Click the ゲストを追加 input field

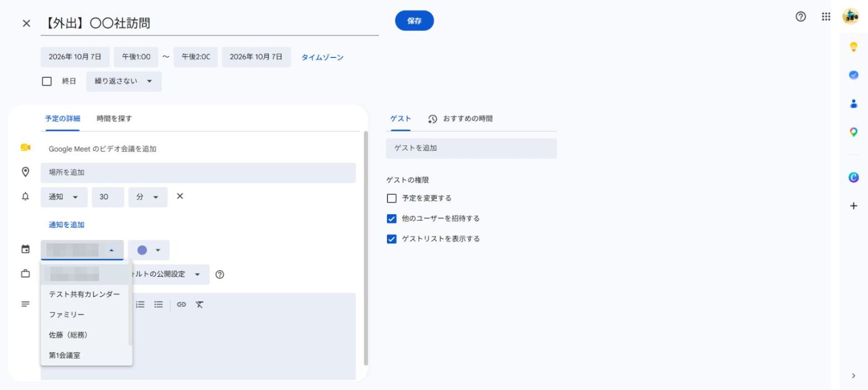click(472, 148)
